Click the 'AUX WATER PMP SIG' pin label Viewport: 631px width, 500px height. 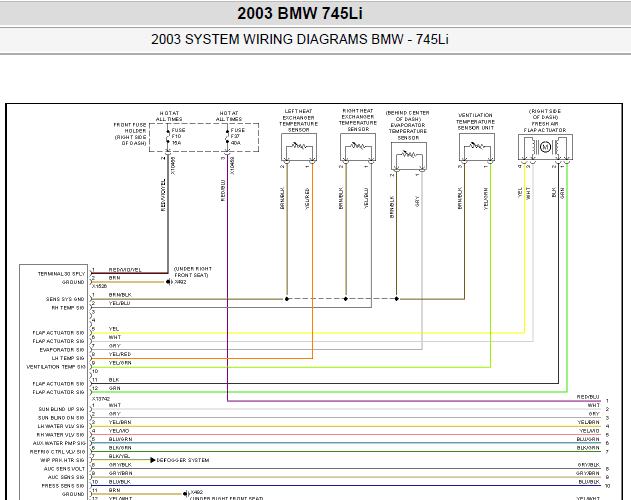click(x=59, y=443)
